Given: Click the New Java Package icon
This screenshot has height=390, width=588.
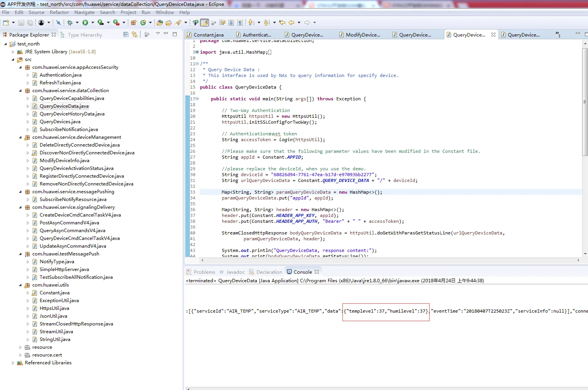Looking at the screenshot, I should (x=133, y=23).
